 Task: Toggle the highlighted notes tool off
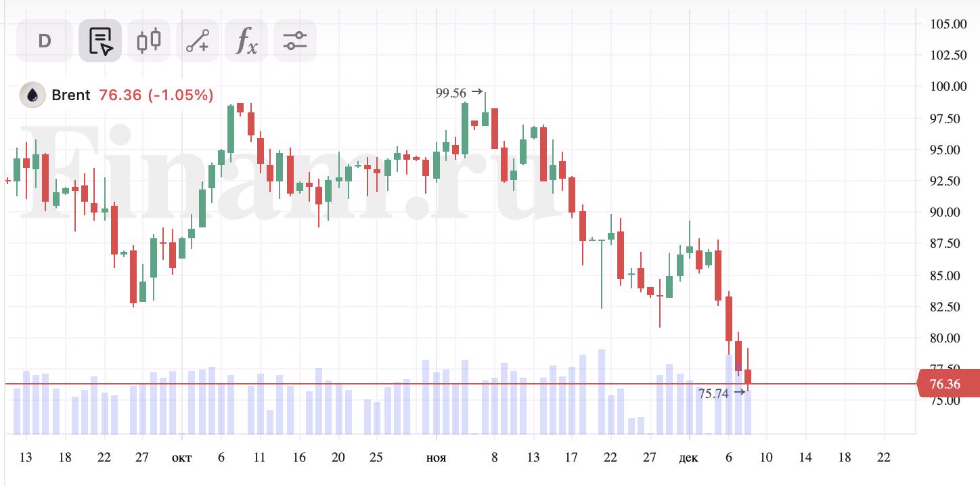click(x=99, y=41)
